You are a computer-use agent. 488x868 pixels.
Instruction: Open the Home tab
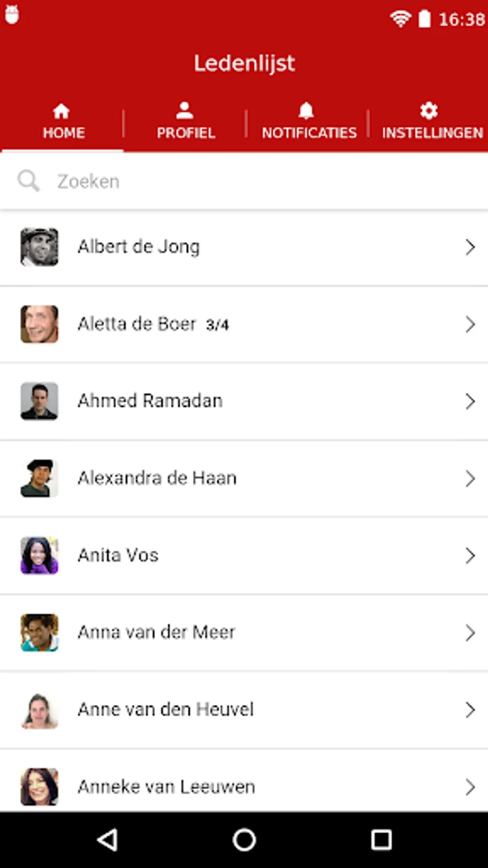(63, 122)
